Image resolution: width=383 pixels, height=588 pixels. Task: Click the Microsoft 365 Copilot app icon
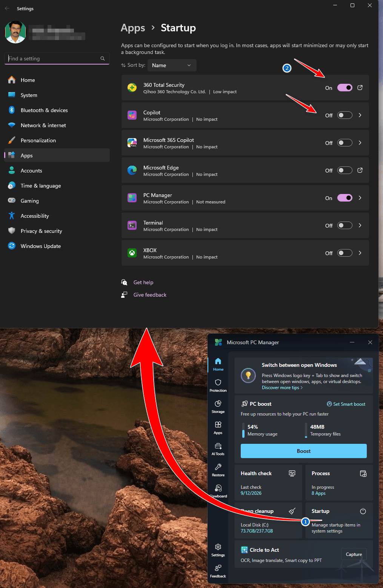132,143
